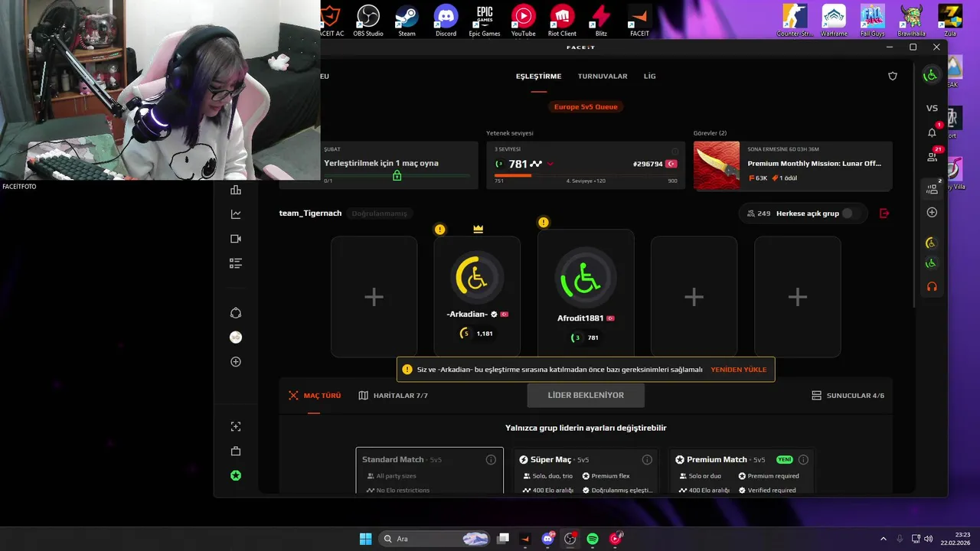980x551 pixels.
Task: Open the Premium Monthly Mission thumbnail
Action: tap(717, 165)
